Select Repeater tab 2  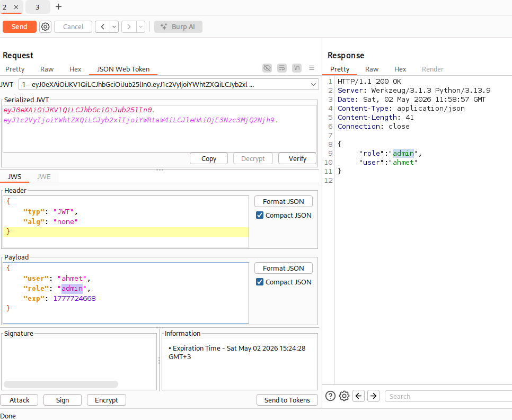pyautogui.click(x=5, y=7)
